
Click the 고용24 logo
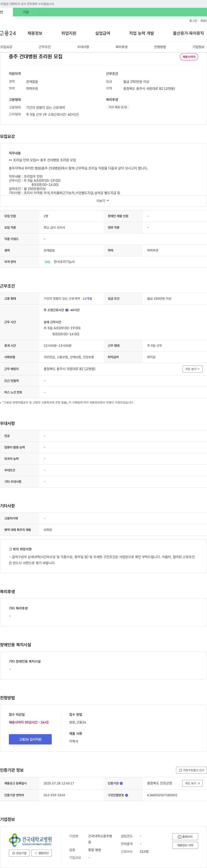(8, 33)
